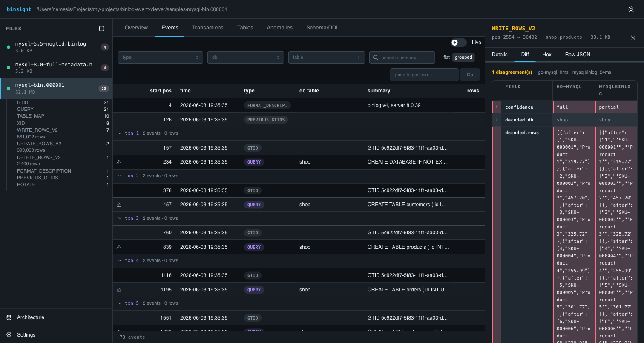Click the 'start pos' column header
The image size is (644, 343).
point(161,91)
